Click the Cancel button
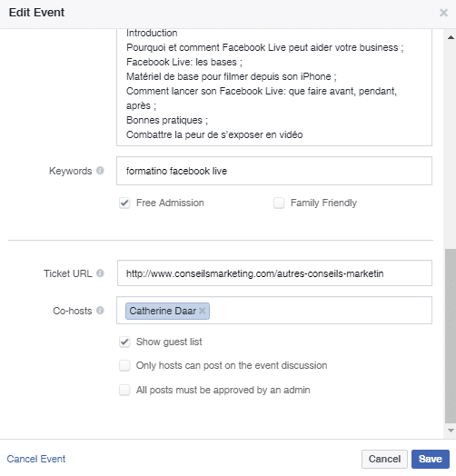Screen dimensions: 456x476 pyautogui.click(x=384, y=459)
